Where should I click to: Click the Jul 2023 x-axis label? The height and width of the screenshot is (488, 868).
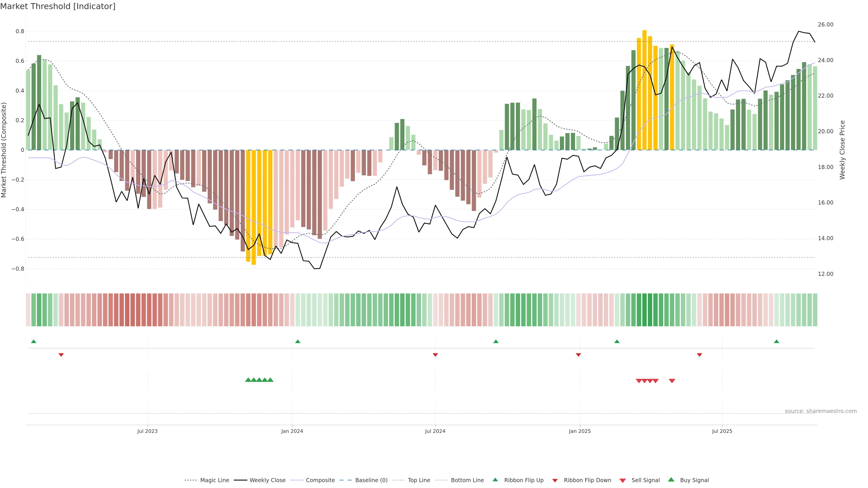tap(147, 431)
